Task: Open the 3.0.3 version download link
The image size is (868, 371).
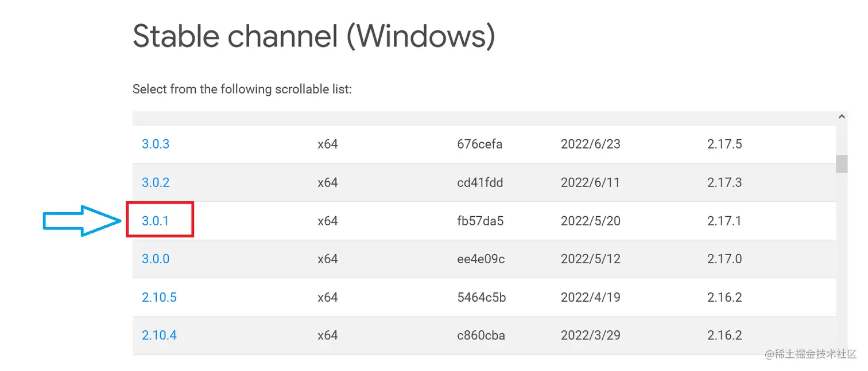Action: pos(156,144)
